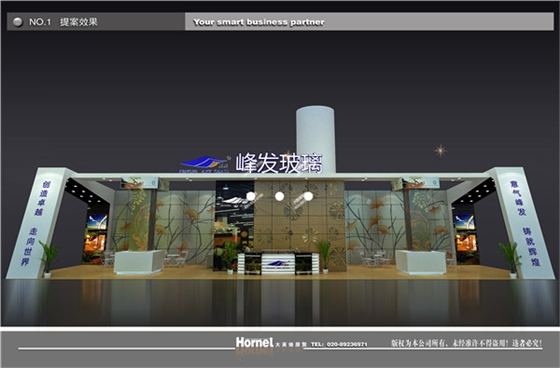The image size is (560, 368).
Task: Click the white cylindrical tower above the booth
Action: click(315, 139)
